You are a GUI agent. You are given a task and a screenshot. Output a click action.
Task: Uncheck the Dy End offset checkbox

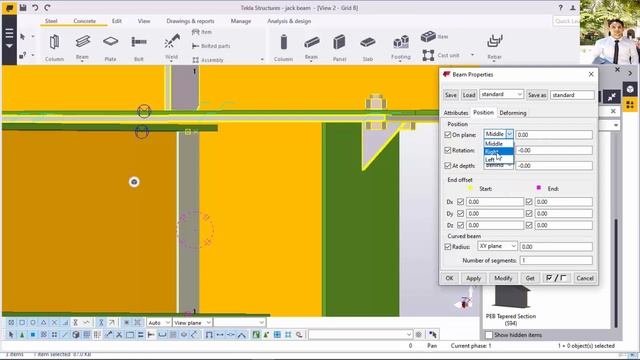pos(529,213)
